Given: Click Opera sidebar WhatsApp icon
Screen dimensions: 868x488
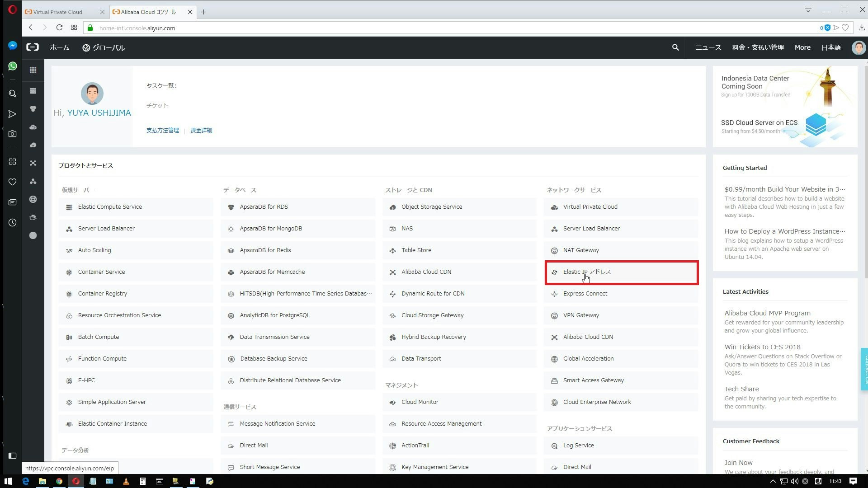Looking at the screenshot, I should pyautogui.click(x=13, y=66).
